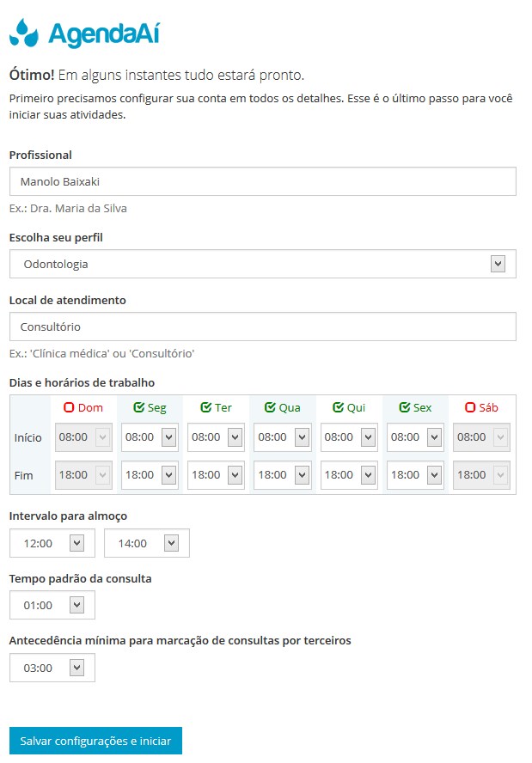Click Salvar configurações e iniciar button
The height and width of the screenshot is (763, 532).
[x=95, y=741]
